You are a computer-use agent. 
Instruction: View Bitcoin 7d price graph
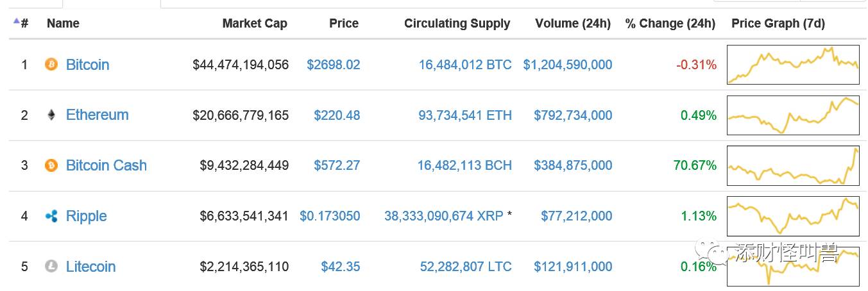pos(793,64)
